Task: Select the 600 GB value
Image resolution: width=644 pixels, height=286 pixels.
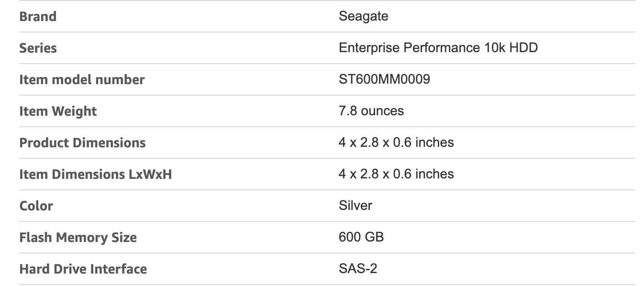Action: point(361,237)
